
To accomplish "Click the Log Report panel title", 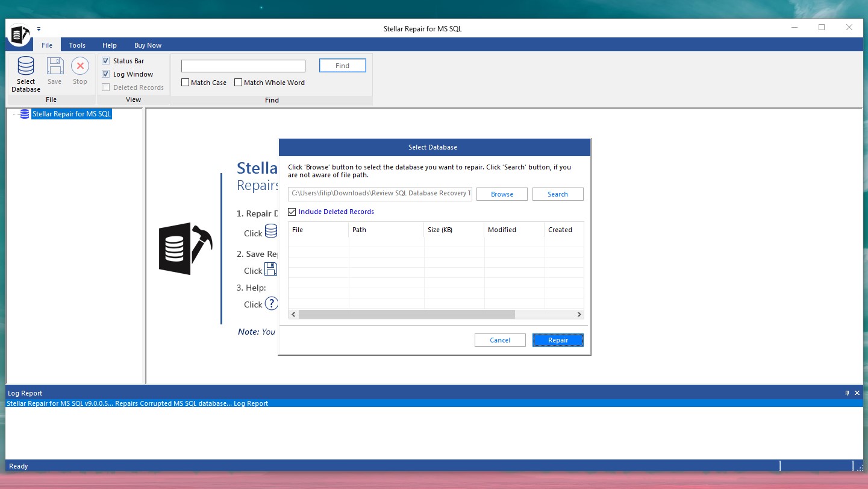I will click(25, 393).
